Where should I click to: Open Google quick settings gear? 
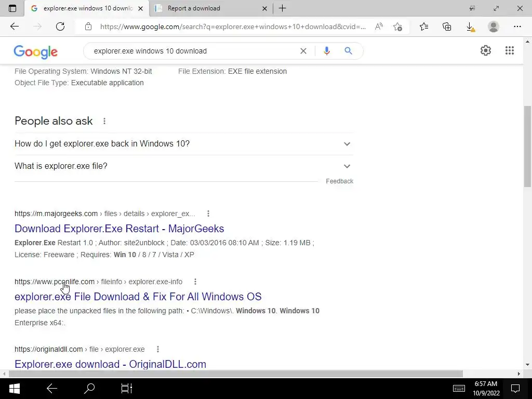486,50
